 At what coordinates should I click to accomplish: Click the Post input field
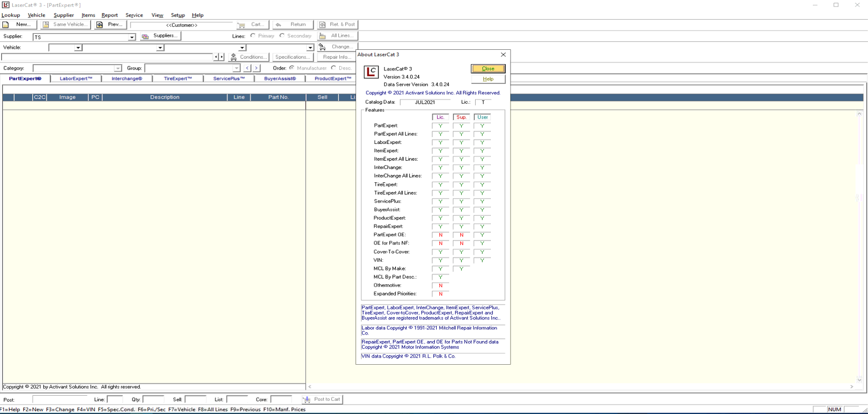(61, 400)
